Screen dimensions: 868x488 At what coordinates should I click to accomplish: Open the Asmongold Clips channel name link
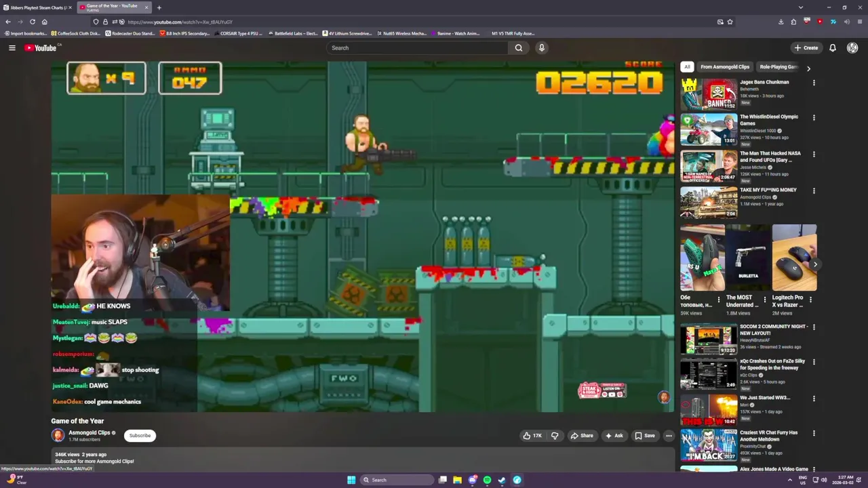tap(89, 432)
